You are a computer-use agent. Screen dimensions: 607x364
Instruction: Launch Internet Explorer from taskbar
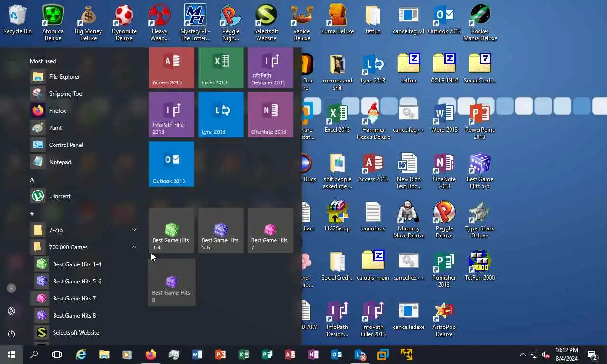[x=81, y=355]
